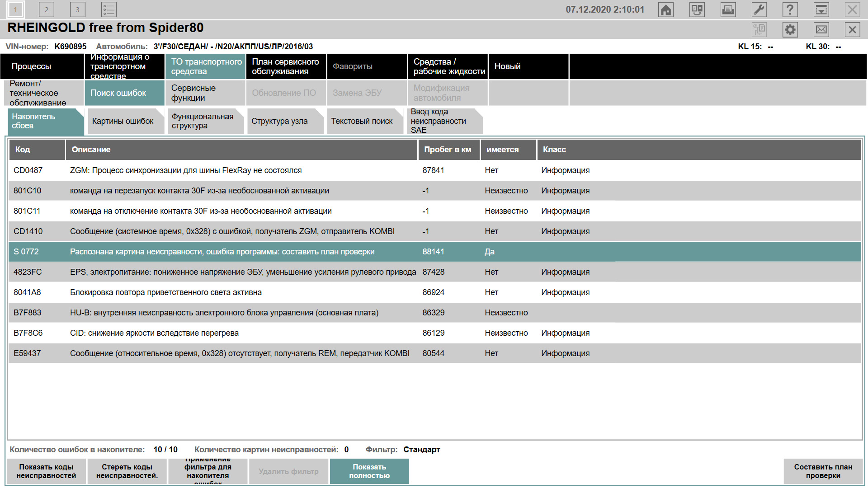Screen dimensions: 868x488
Task: Close the RHEINGOLD session with X icon
Action: click(852, 30)
